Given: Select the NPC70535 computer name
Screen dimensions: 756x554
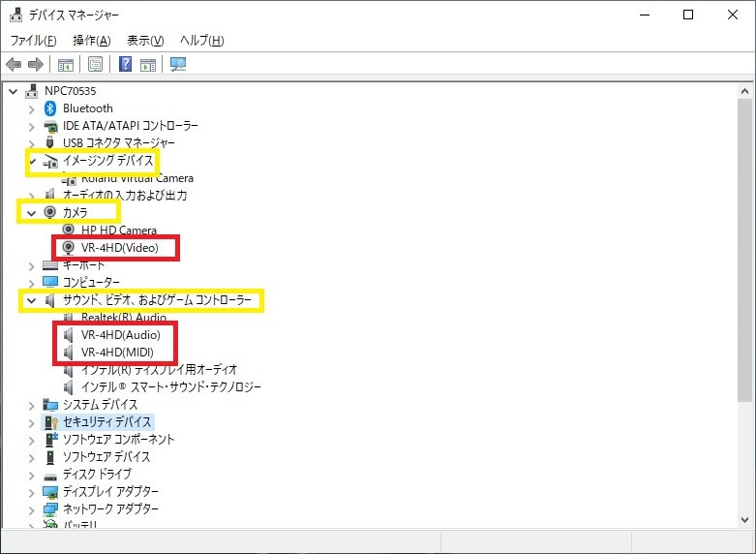Looking at the screenshot, I should 70,91.
